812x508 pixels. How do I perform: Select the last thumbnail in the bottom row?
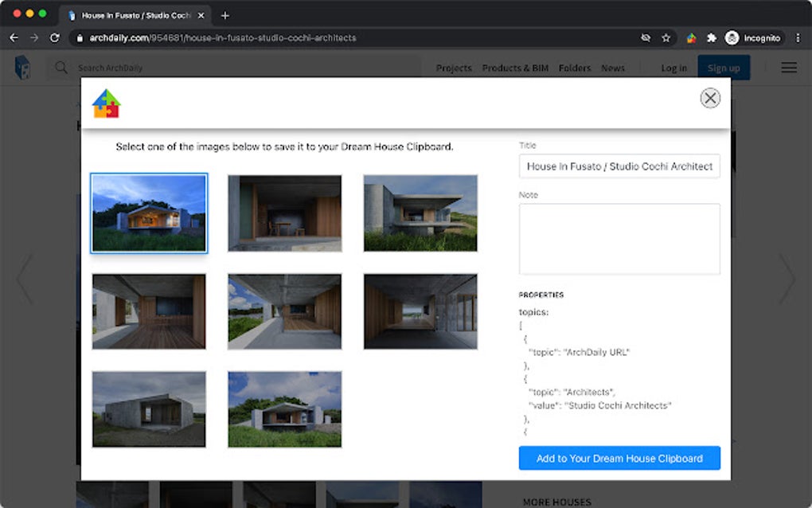point(284,408)
